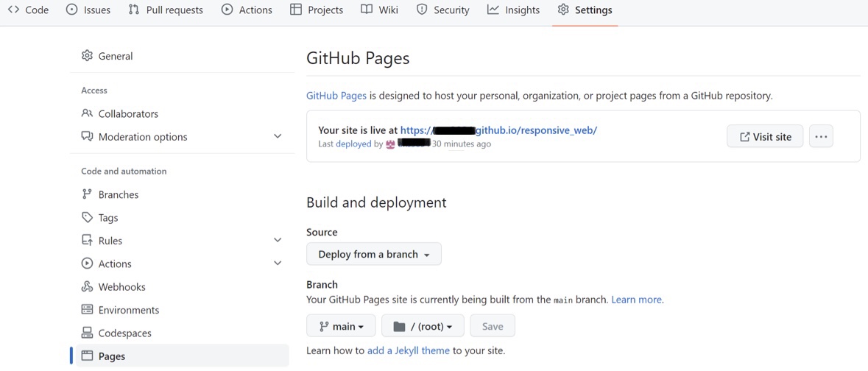This screenshot has height=371, width=868.
Task: Click the play icon beside top Actions
Action: point(227,10)
